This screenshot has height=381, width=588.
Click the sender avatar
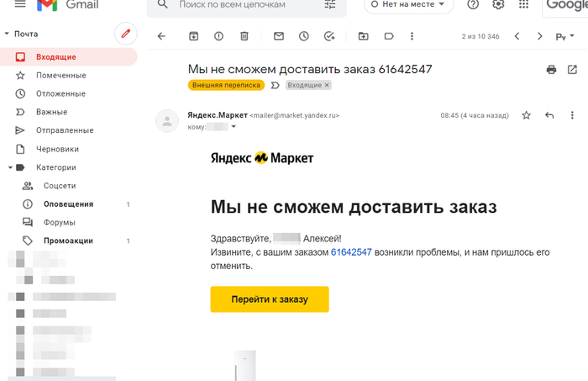pyautogui.click(x=167, y=121)
